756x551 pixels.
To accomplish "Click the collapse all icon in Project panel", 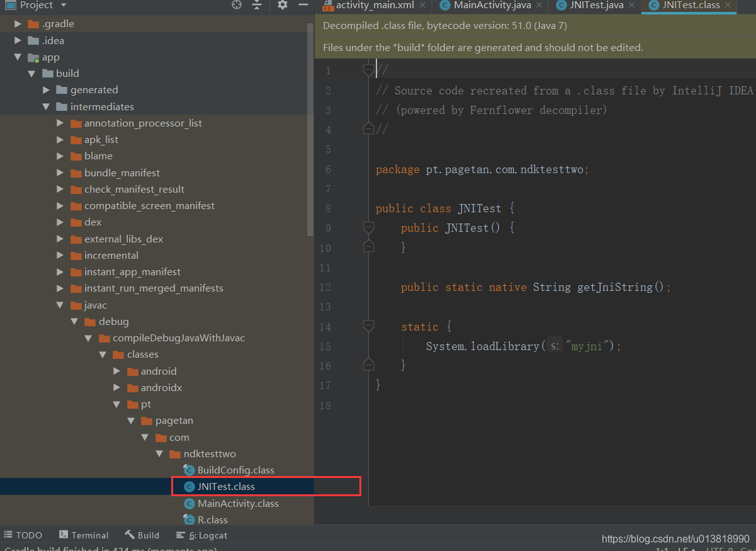I will pyautogui.click(x=257, y=5).
